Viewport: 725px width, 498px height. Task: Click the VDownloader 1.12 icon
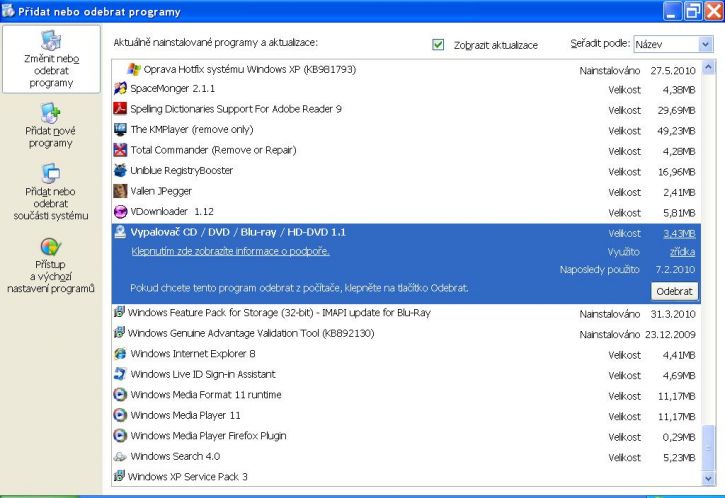[x=120, y=211]
